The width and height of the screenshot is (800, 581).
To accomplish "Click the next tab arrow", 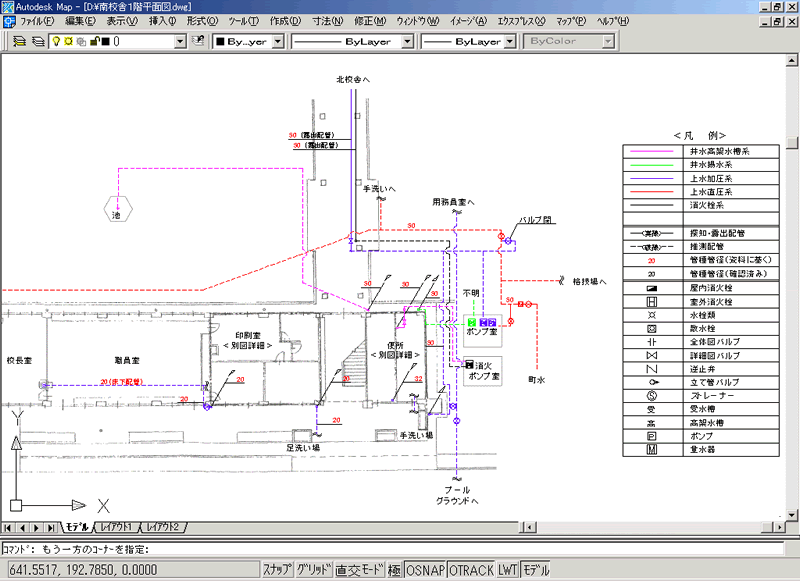I will click(37, 527).
